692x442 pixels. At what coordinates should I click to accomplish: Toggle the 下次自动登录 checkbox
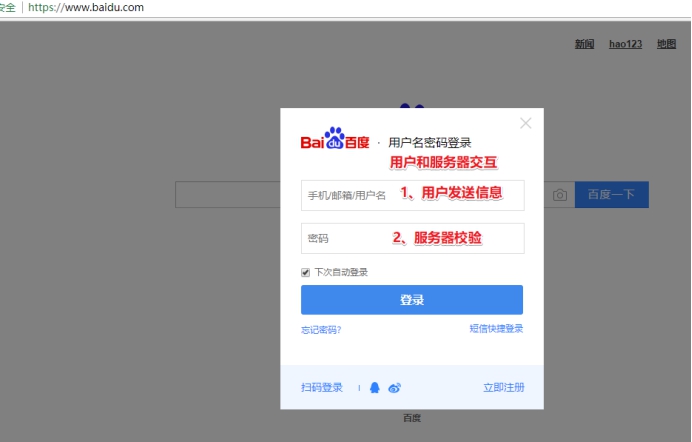[x=305, y=272]
